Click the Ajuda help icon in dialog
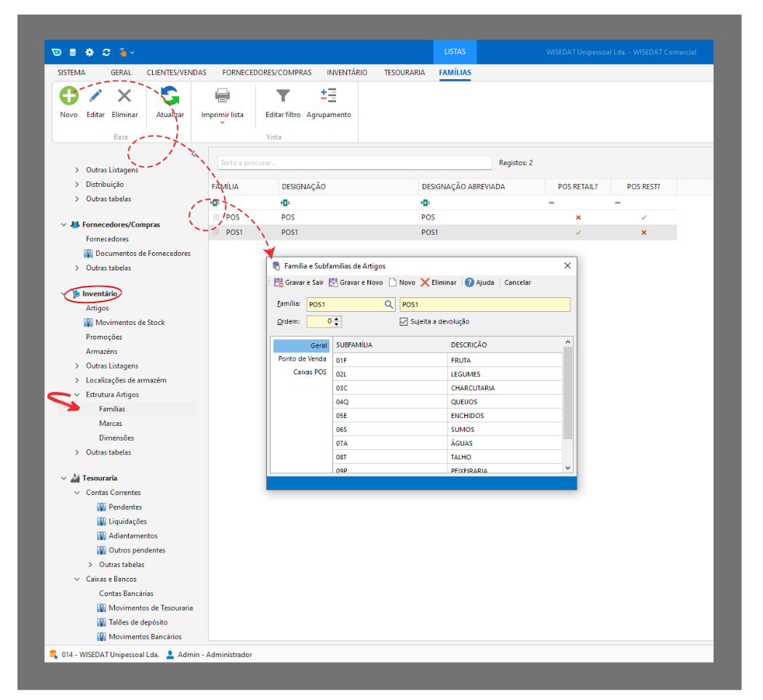 (470, 282)
